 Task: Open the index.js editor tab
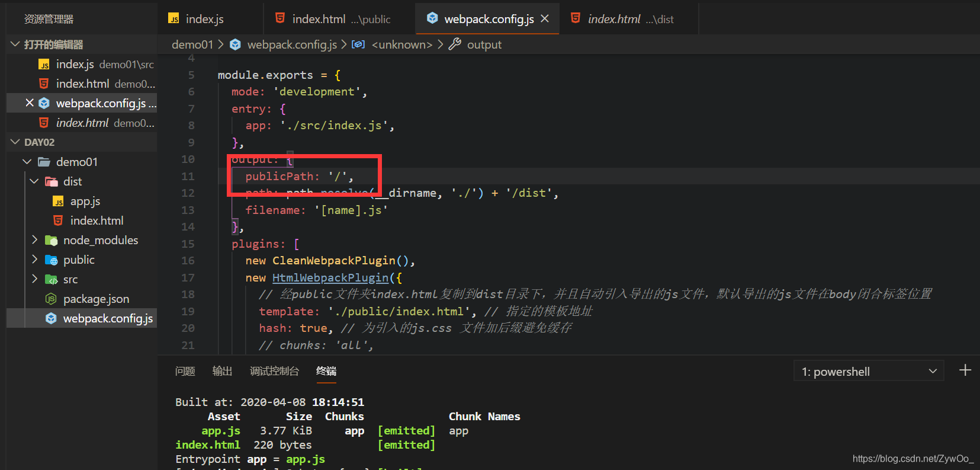pyautogui.click(x=204, y=19)
